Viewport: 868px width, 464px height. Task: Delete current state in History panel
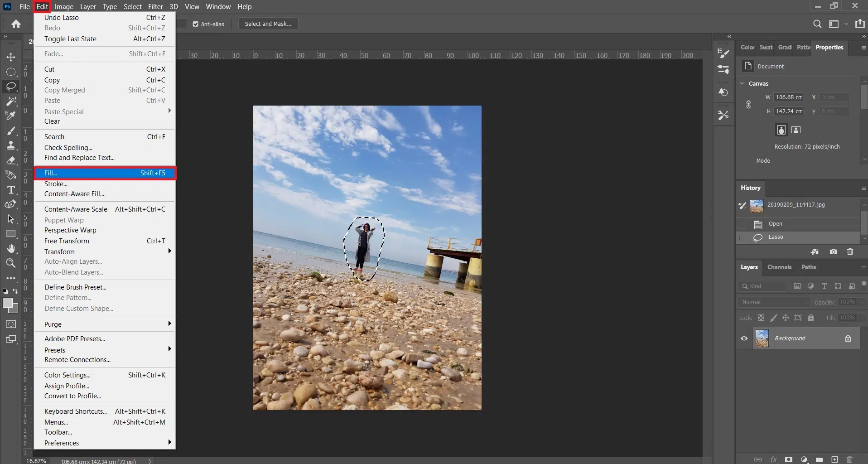(850, 252)
